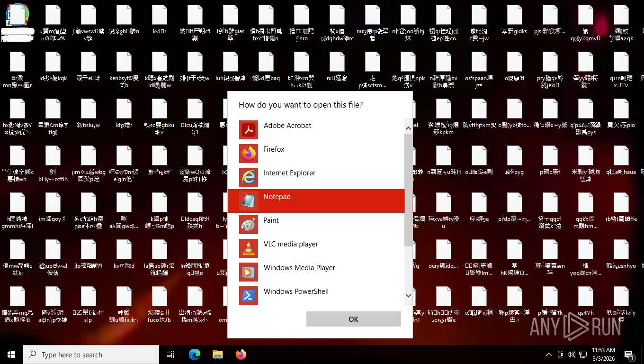The height and width of the screenshot is (364, 644).
Task: Select desktop file starting with 'kenbsyt'
Action: point(124,70)
